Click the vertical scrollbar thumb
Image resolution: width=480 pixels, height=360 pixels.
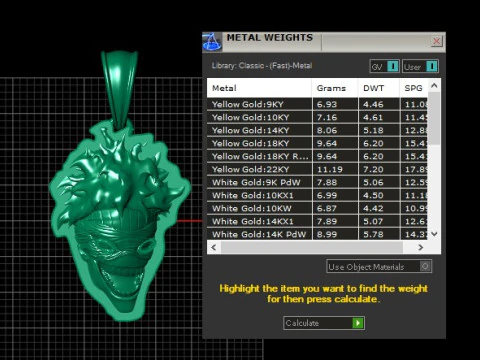click(x=434, y=118)
